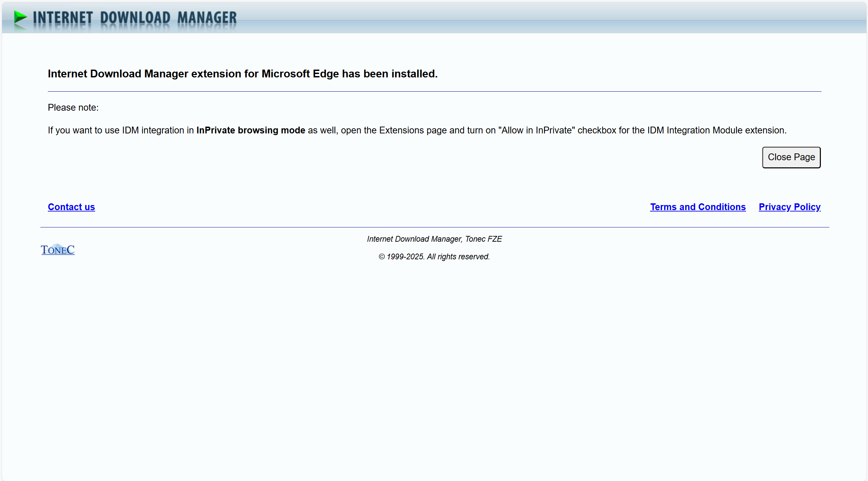868x481 pixels.
Task: Click the word INTERNET in header banner
Action: (63, 18)
